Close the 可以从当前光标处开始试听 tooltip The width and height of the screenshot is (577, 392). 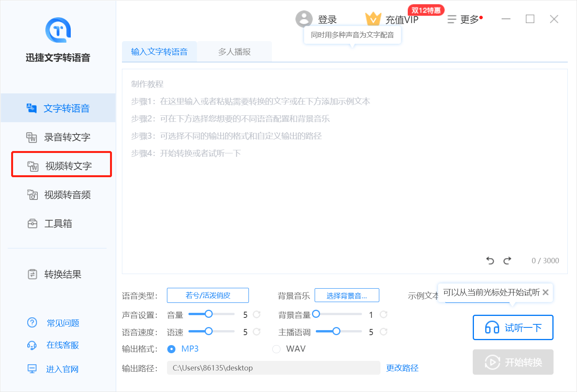pos(545,292)
